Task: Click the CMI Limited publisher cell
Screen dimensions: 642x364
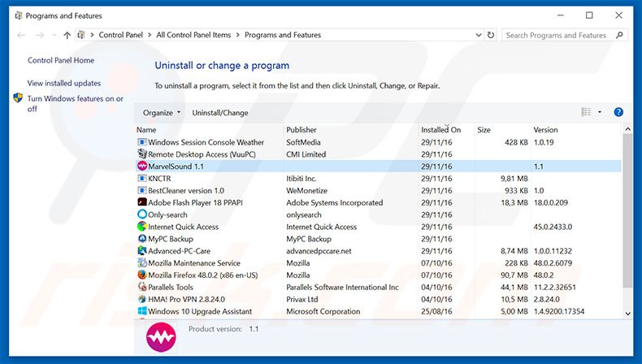Action: pyautogui.click(x=306, y=154)
